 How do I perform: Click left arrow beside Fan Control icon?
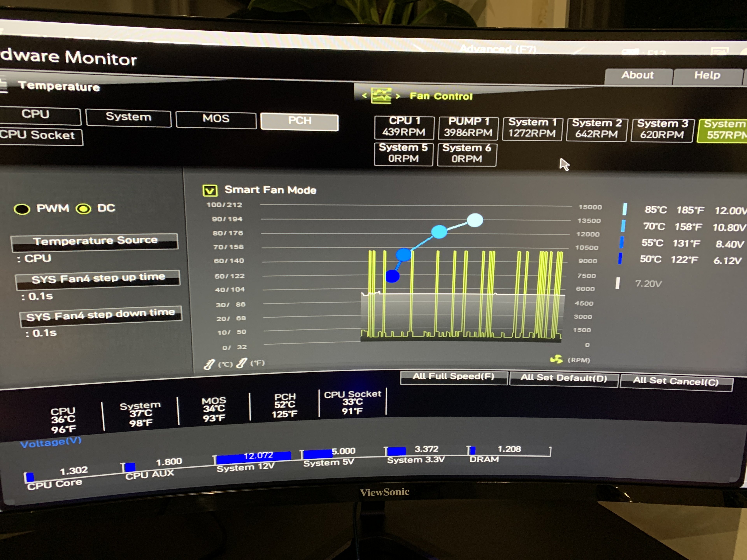(x=364, y=96)
